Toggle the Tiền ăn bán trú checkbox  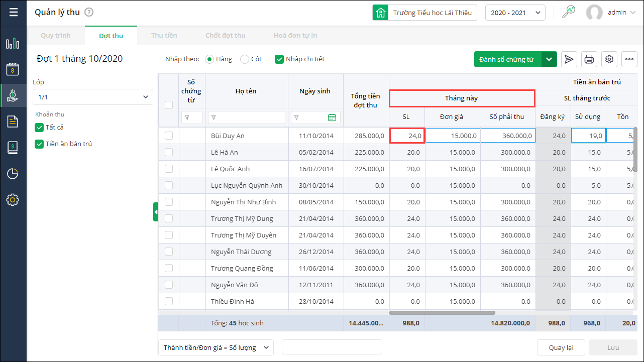pos(39,144)
